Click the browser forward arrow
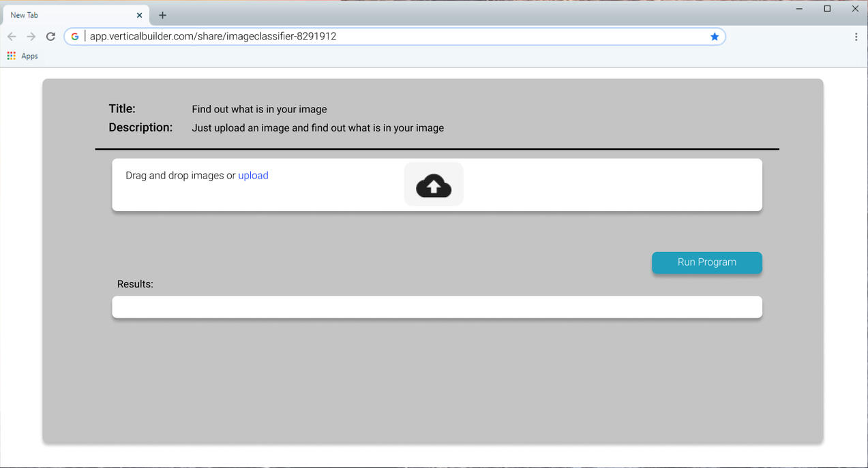This screenshot has height=468, width=868. 31,37
